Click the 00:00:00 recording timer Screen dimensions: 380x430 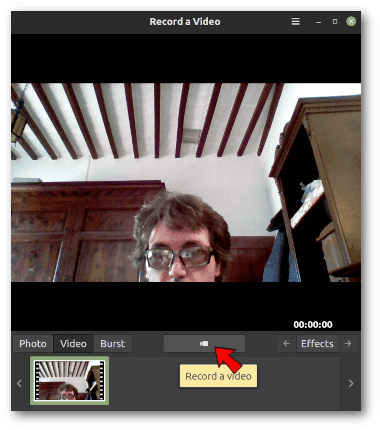[313, 325]
